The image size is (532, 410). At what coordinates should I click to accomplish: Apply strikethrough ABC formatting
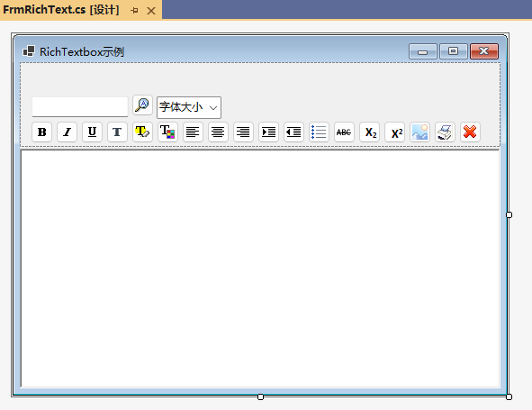(x=344, y=132)
